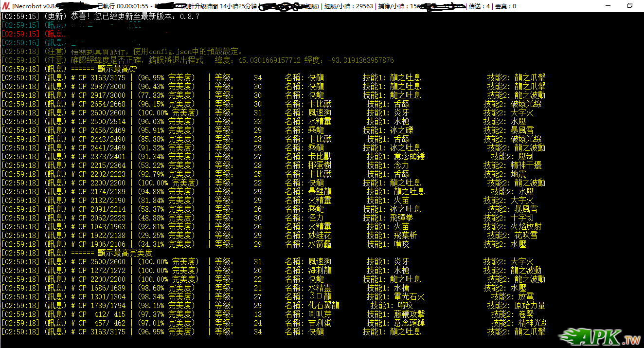This screenshot has height=348, width=644.
Task: Click the 傳送：4 title bar entry
Action: [479, 6]
